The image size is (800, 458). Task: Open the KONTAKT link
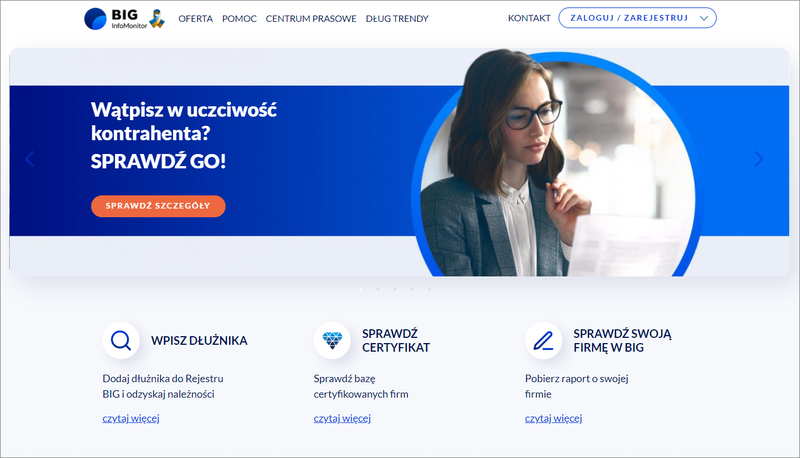(x=529, y=18)
